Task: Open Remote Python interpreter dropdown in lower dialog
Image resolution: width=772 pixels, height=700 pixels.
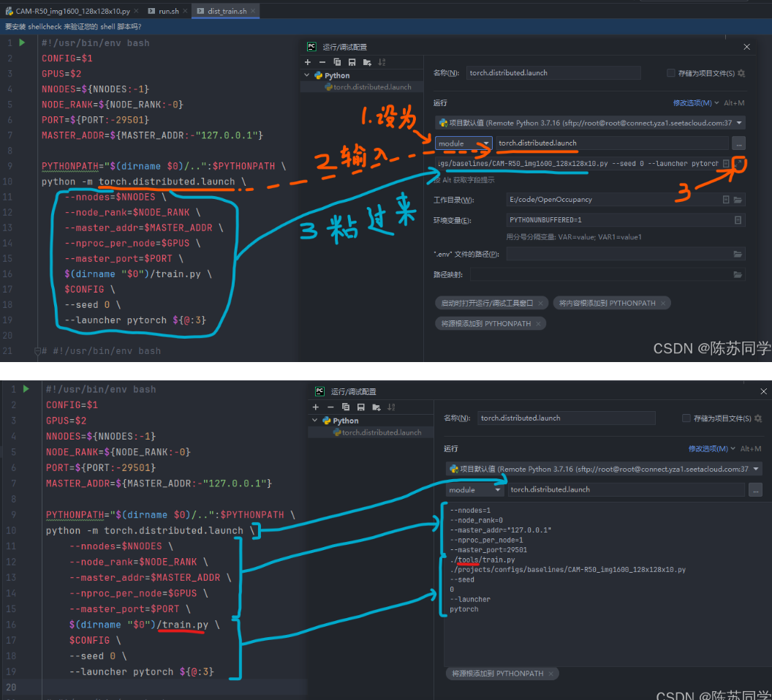Action: click(604, 469)
